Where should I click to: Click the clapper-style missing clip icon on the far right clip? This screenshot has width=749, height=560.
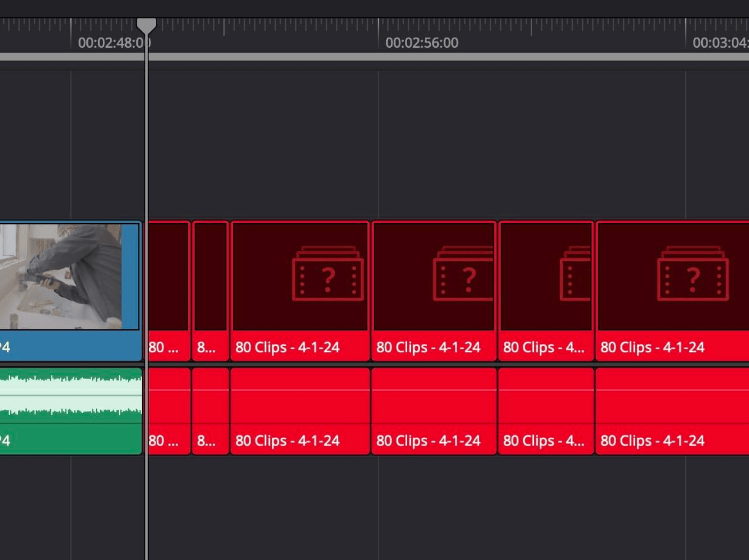click(693, 276)
